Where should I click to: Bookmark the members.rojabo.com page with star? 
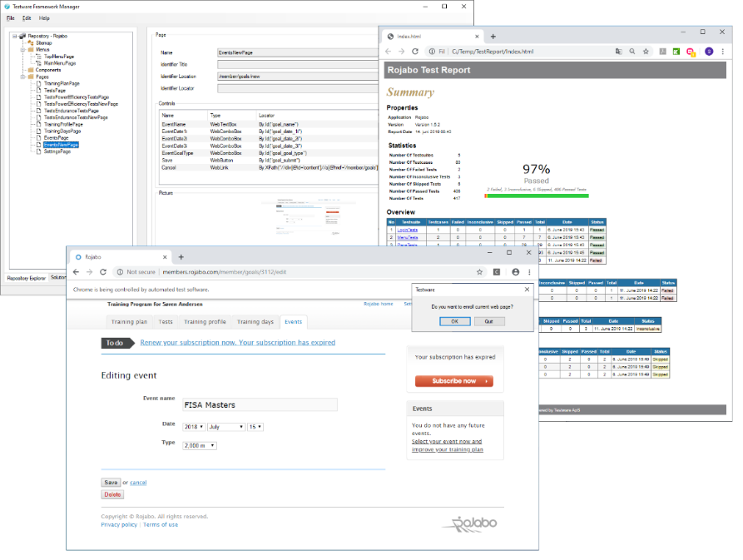(479, 272)
